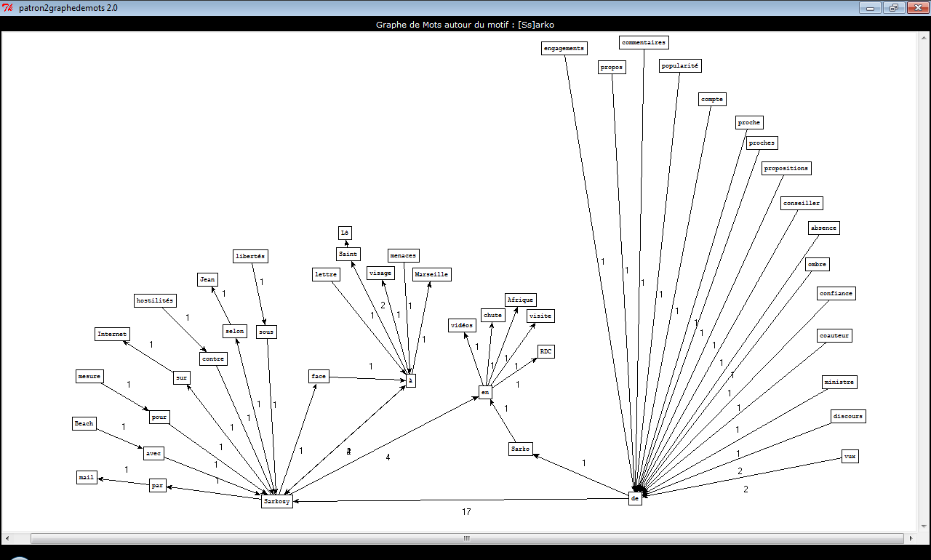Select the 'RDC' node
The width and height of the screenshot is (931, 560).
click(546, 351)
